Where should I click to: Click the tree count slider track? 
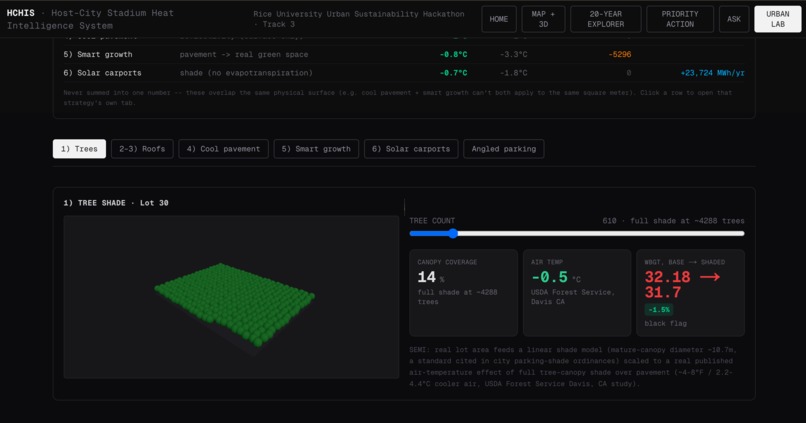[x=577, y=233]
